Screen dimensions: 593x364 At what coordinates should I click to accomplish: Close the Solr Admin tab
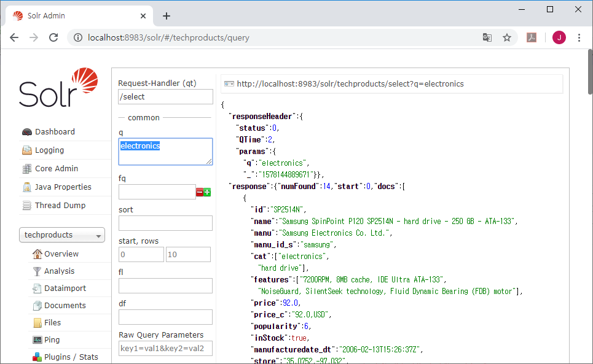coord(143,16)
